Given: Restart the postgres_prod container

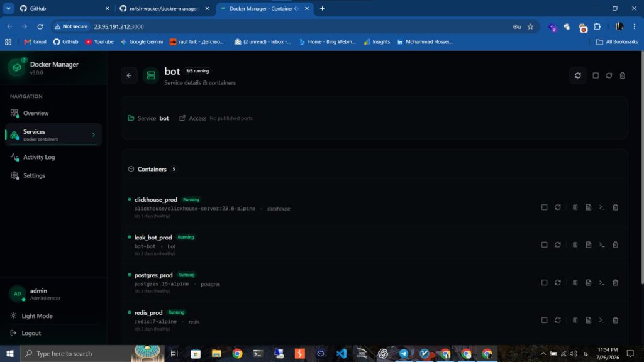Looking at the screenshot, I should (558, 283).
